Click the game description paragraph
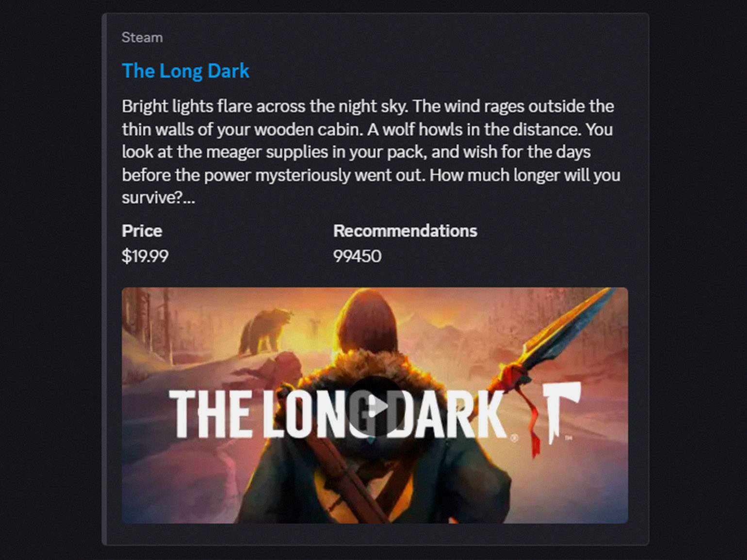 371,152
